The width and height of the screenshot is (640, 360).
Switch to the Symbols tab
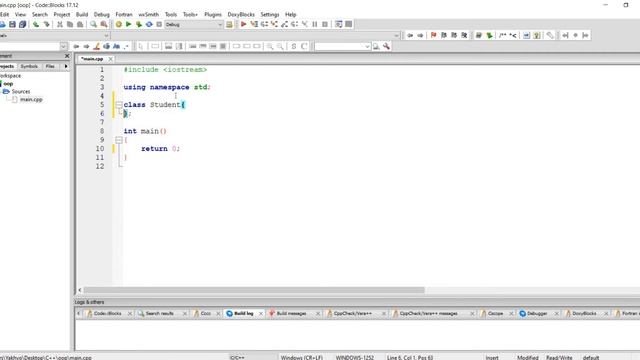[29, 66]
